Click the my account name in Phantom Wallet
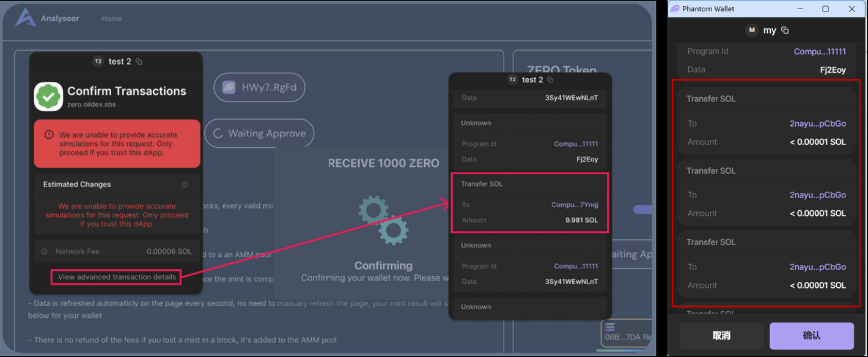 coord(770,30)
